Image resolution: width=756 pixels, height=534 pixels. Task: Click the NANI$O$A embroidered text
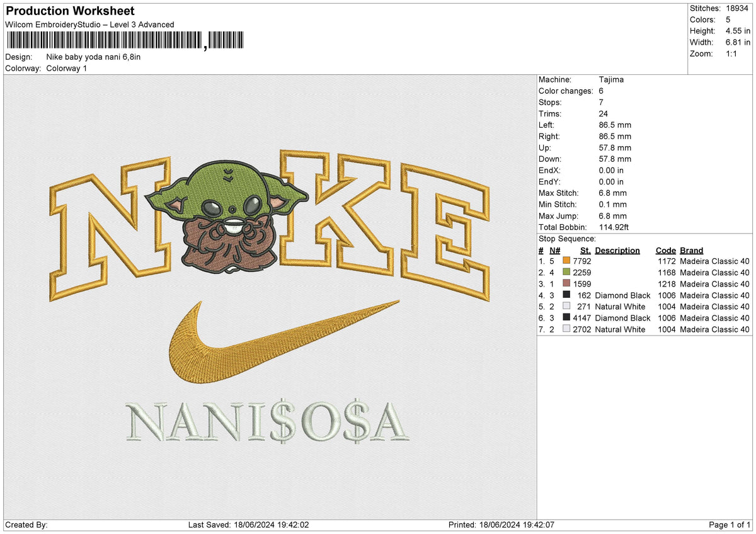coord(268,422)
